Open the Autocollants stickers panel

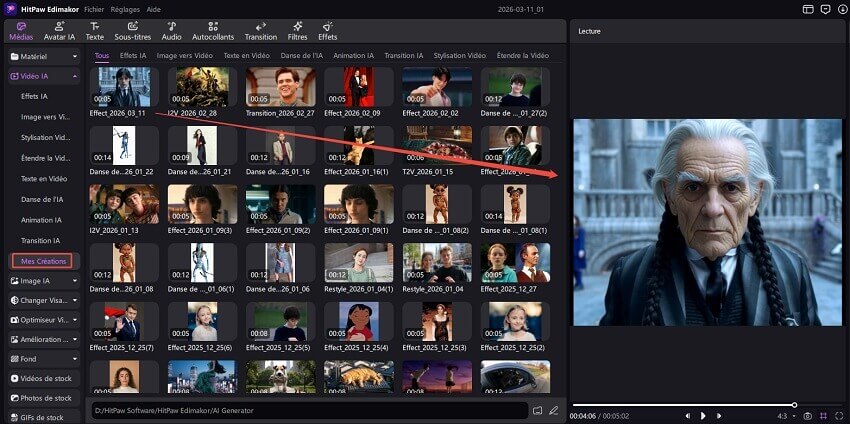[x=213, y=30]
